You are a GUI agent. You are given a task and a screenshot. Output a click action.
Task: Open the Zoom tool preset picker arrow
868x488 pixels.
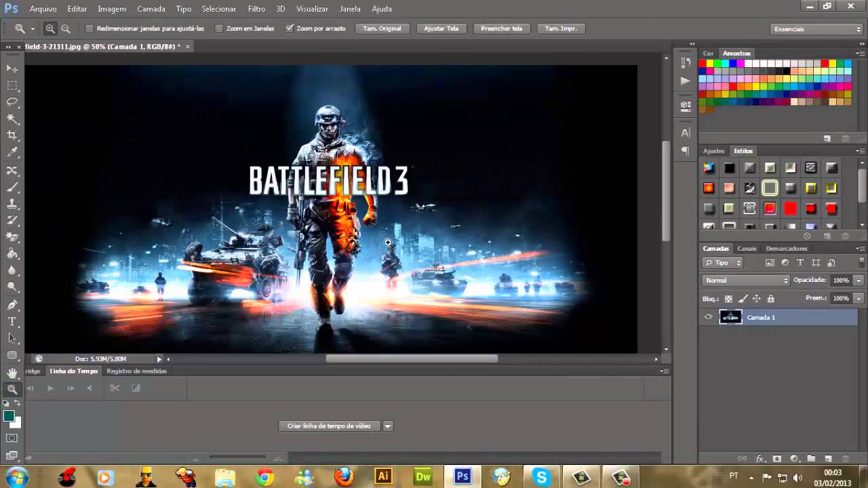click(x=32, y=28)
